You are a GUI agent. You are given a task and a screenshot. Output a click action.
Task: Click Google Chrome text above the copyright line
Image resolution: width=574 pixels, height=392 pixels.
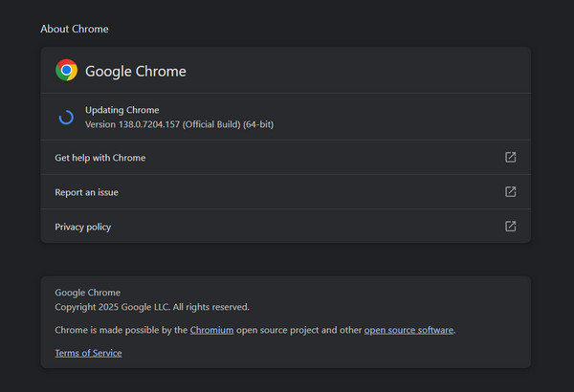(87, 293)
